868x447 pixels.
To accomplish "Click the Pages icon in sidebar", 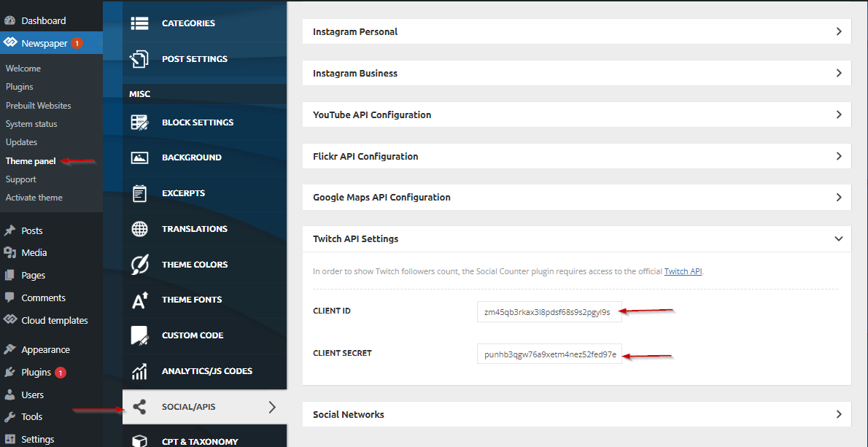I will [9, 275].
